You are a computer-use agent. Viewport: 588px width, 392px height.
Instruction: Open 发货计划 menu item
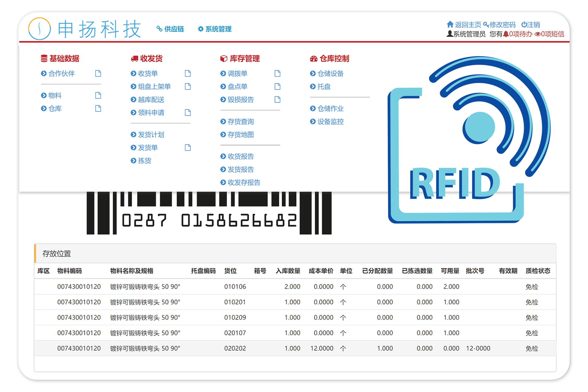click(148, 135)
